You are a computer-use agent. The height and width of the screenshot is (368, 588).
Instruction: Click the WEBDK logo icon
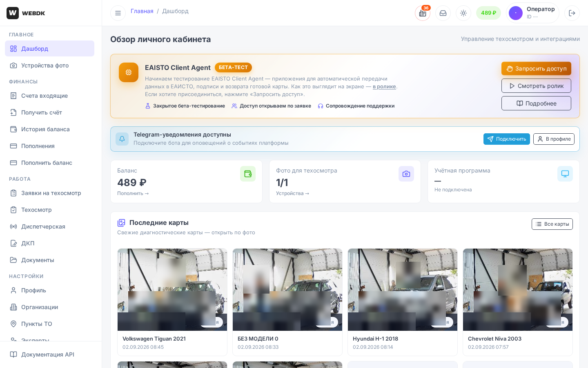coord(13,13)
